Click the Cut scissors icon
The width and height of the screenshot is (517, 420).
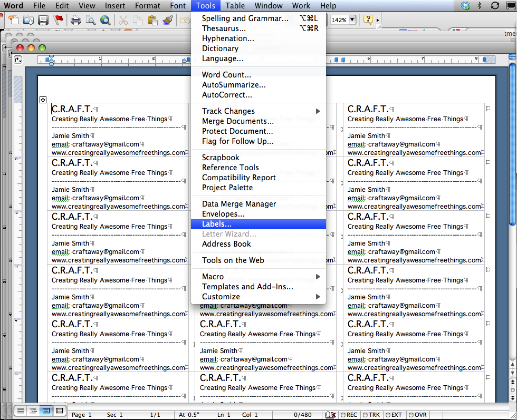click(123, 20)
